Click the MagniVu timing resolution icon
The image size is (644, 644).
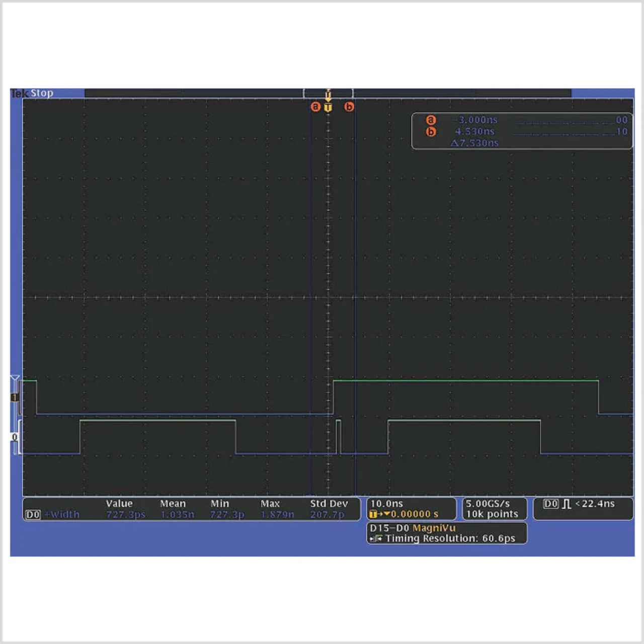pos(376,539)
